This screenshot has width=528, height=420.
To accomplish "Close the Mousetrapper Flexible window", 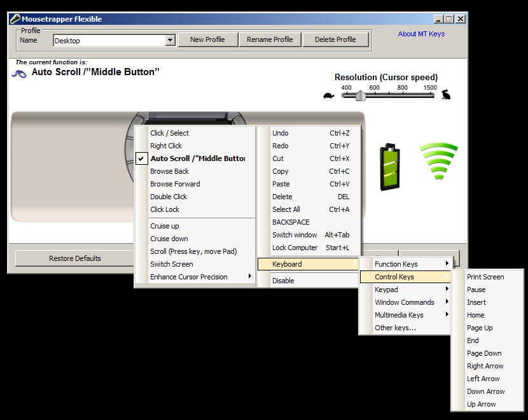I will 461,19.
